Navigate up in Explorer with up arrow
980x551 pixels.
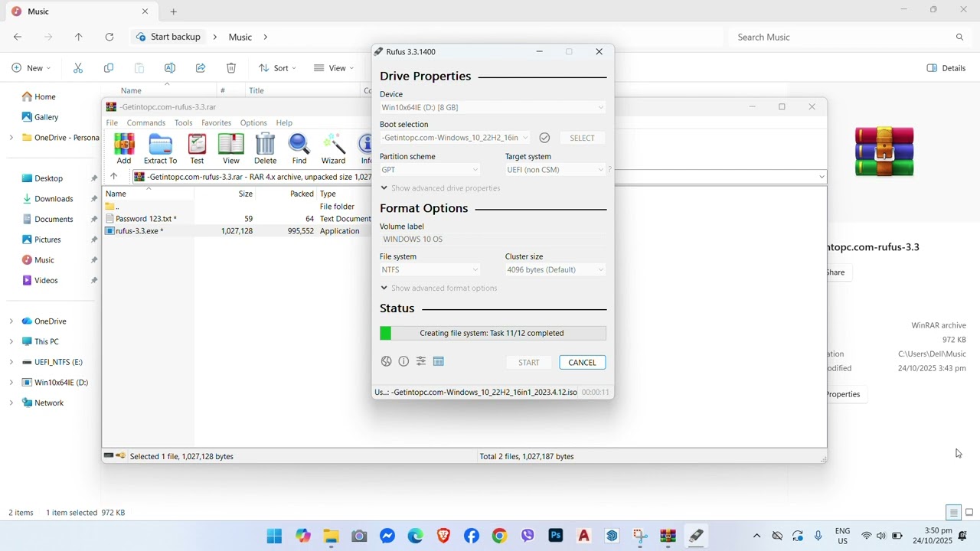78,37
